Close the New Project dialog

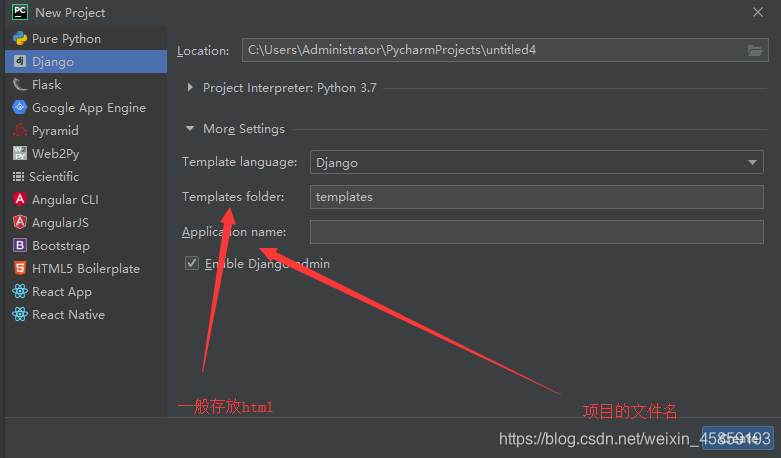(x=758, y=12)
